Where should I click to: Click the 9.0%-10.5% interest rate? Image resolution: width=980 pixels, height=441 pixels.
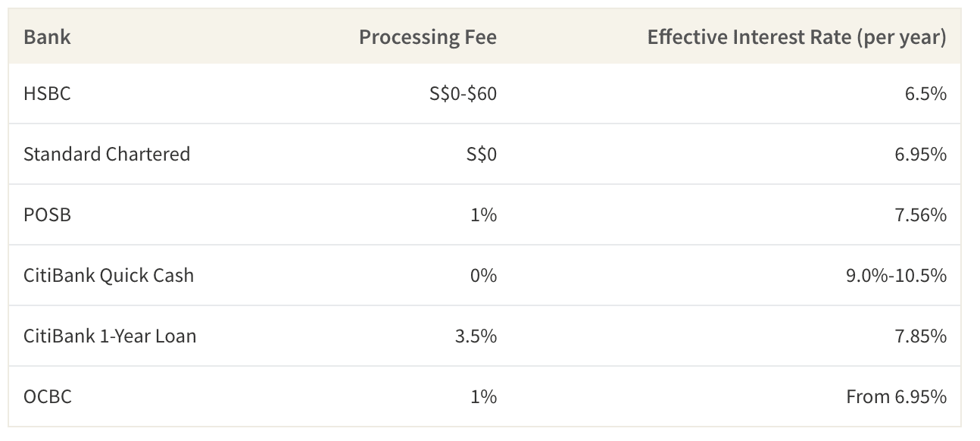tap(896, 275)
